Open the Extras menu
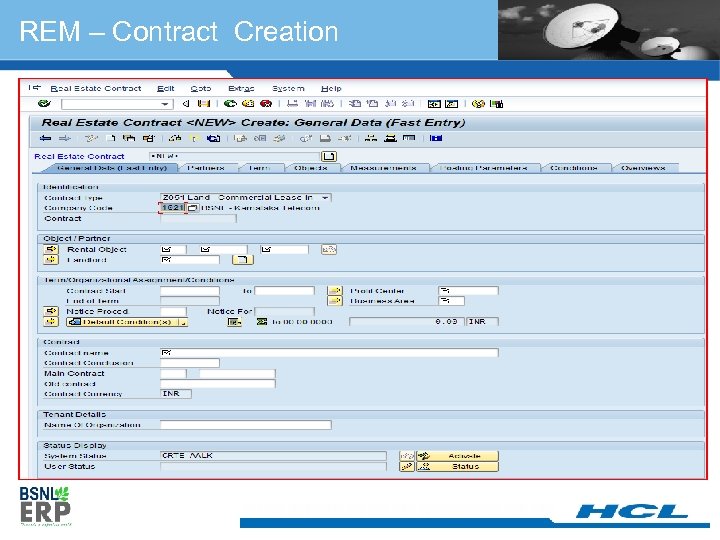Screen dimensions: 720x540 point(241,88)
